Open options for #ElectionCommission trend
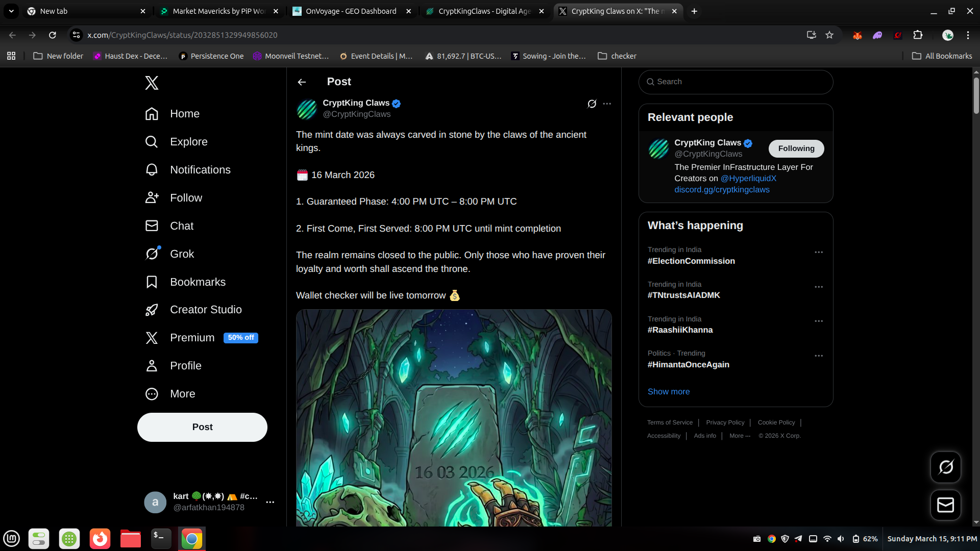 (819, 252)
